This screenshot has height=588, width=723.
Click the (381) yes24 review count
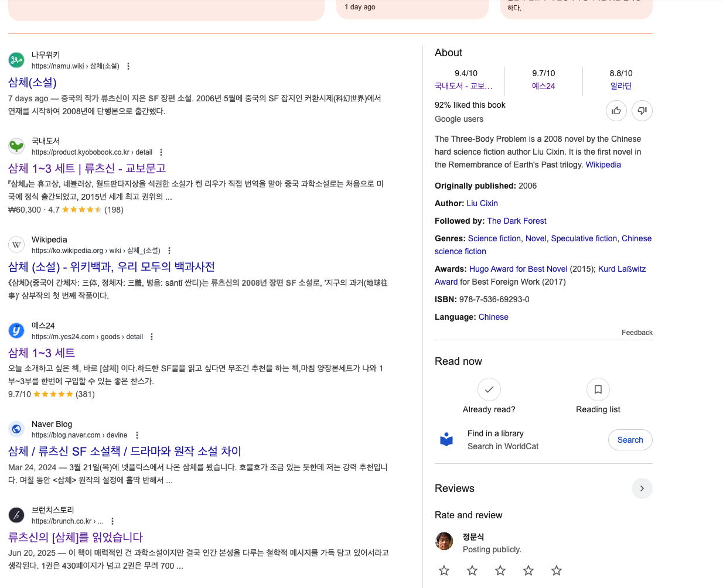point(85,394)
